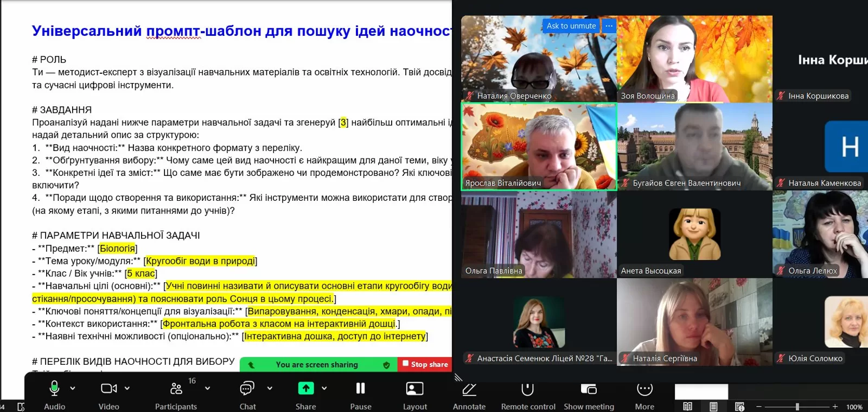Click the green Share screen icon
The image size is (868, 412).
tap(306, 388)
